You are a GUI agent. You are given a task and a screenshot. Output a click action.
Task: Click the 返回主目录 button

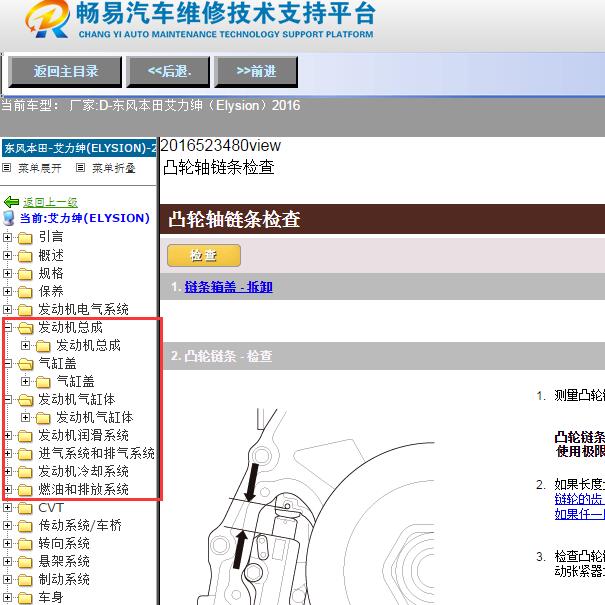click(x=65, y=71)
